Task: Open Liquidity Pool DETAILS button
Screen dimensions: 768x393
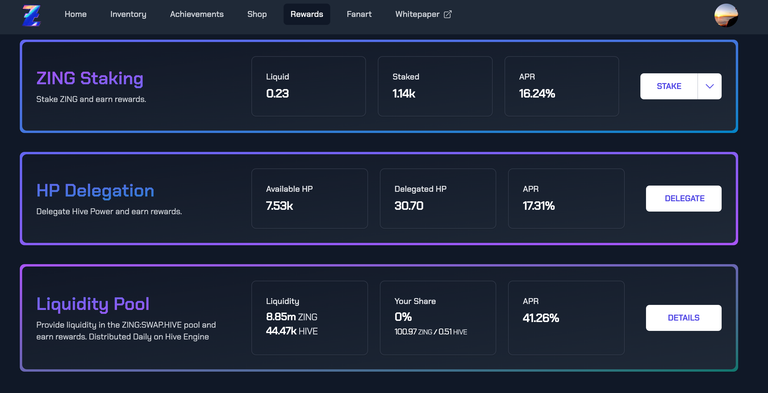Action: tap(684, 318)
